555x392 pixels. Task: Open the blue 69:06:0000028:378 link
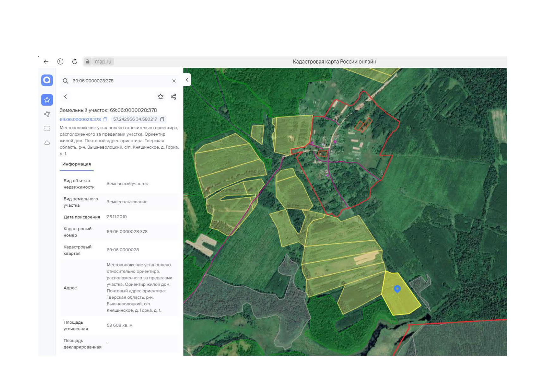[x=80, y=119]
